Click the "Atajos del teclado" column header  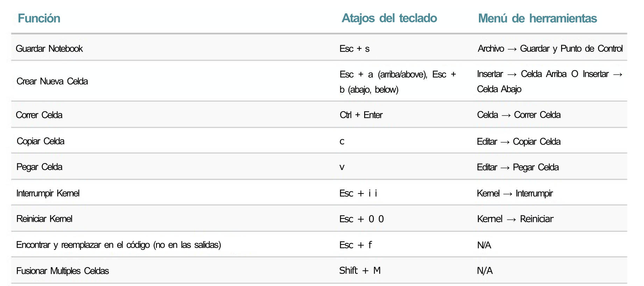click(x=389, y=19)
